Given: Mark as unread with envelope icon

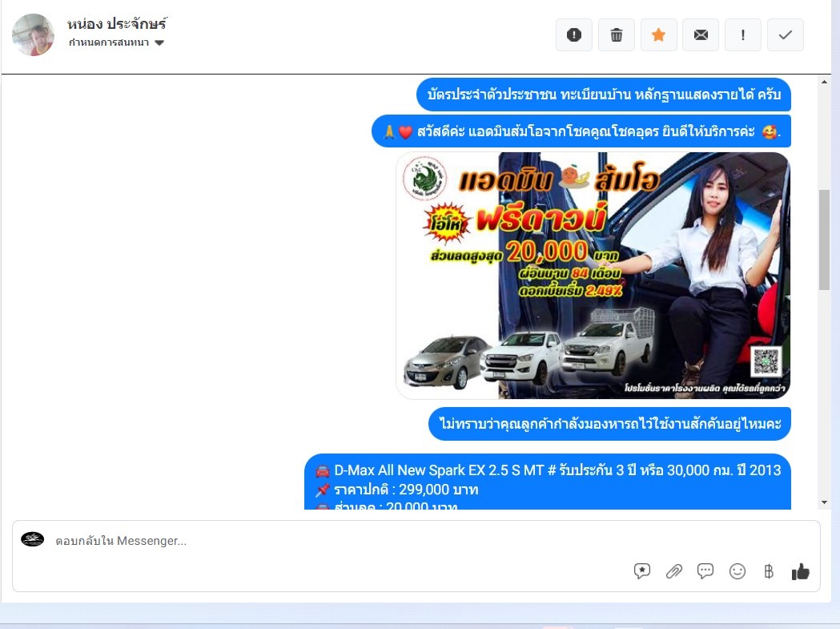Looking at the screenshot, I should coord(701,34).
